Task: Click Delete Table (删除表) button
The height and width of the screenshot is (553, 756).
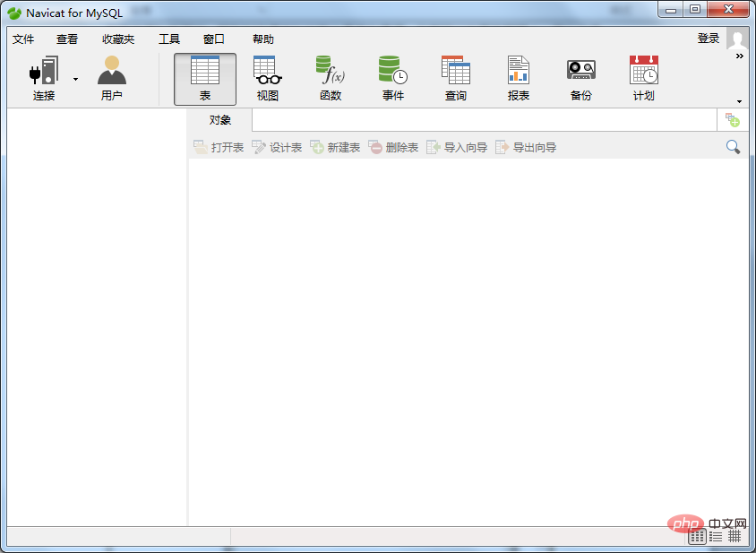Action: pyautogui.click(x=393, y=147)
